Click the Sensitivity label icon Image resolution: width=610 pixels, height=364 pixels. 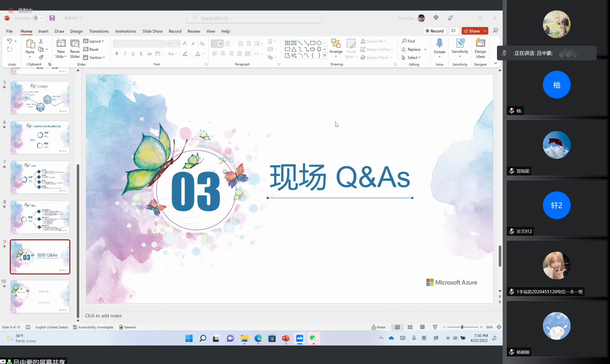click(x=460, y=43)
